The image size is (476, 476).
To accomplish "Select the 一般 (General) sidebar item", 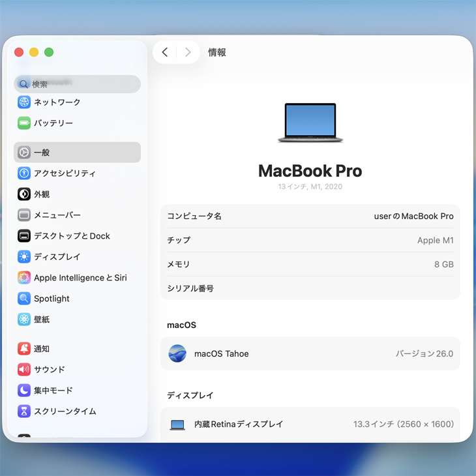I will click(x=77, y=153).
